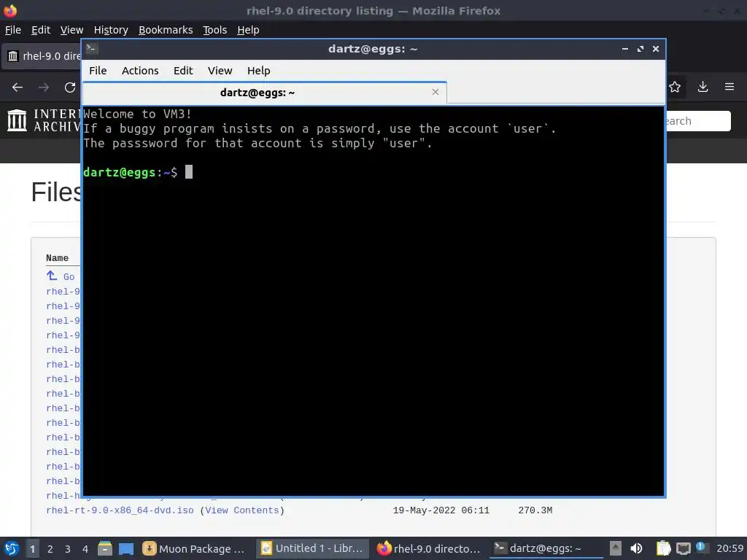Open the Actions menu in the terminal
The image size is (747, 560).
(x=140, y=71)
